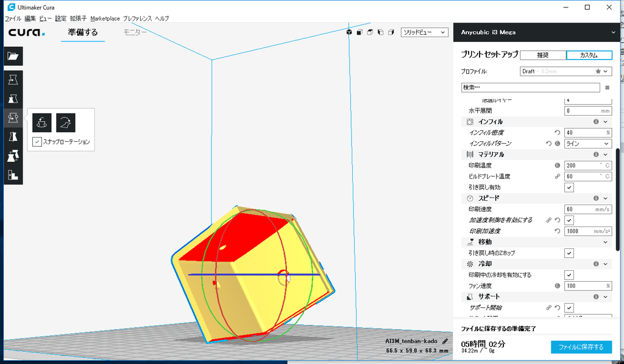Click info icon on スピード section header
Viewport: 624px width, 364px height.
(596, 198)
